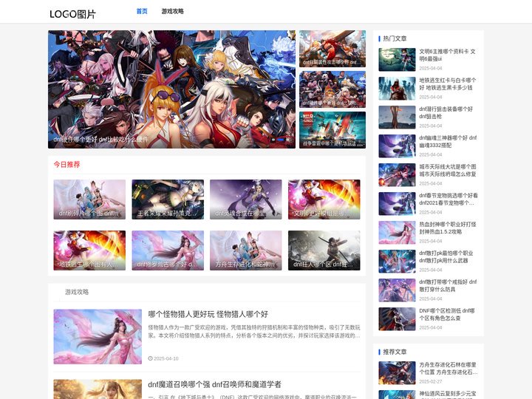The width and height of the screenshot is (532, 399).
Task: Open the 文明6更好模组 recommended card
Action: click(x=324, y=199)
